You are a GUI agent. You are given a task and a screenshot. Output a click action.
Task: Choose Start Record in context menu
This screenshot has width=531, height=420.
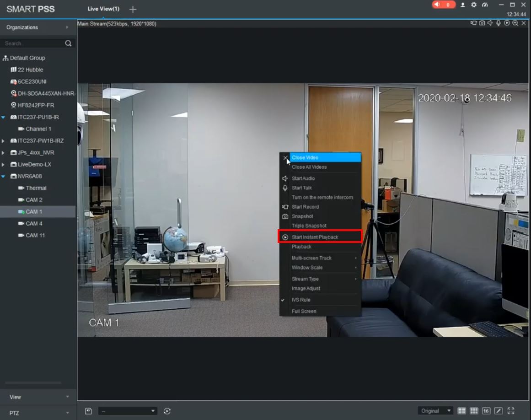320,207
